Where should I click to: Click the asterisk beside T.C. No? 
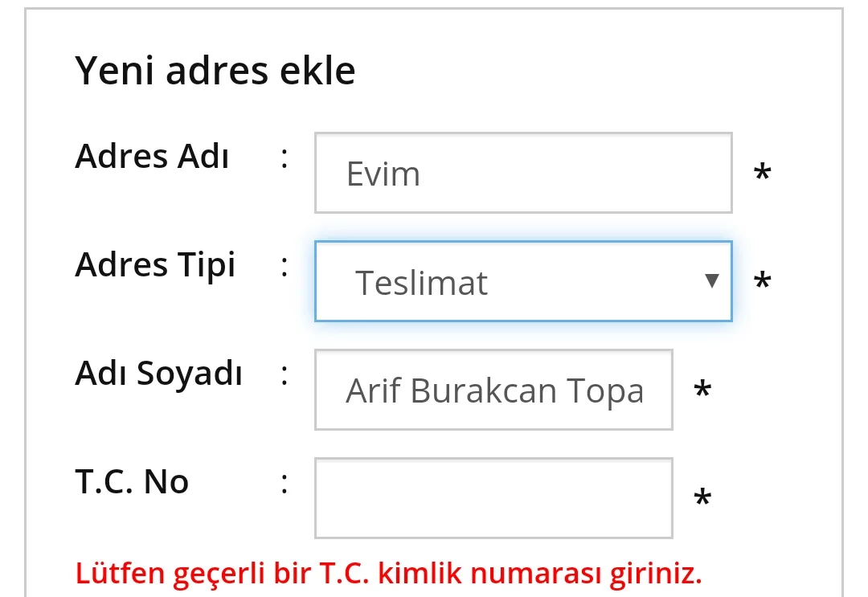(702, 497)
